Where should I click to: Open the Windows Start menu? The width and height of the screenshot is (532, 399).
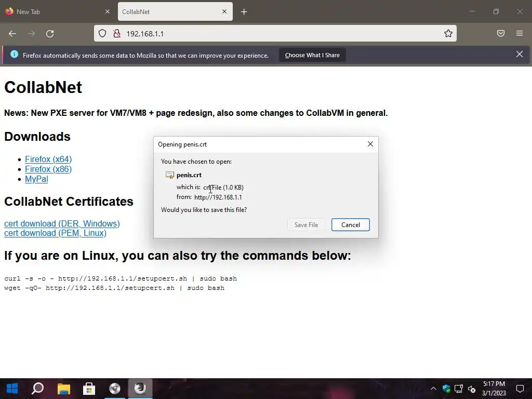(12, 388)
